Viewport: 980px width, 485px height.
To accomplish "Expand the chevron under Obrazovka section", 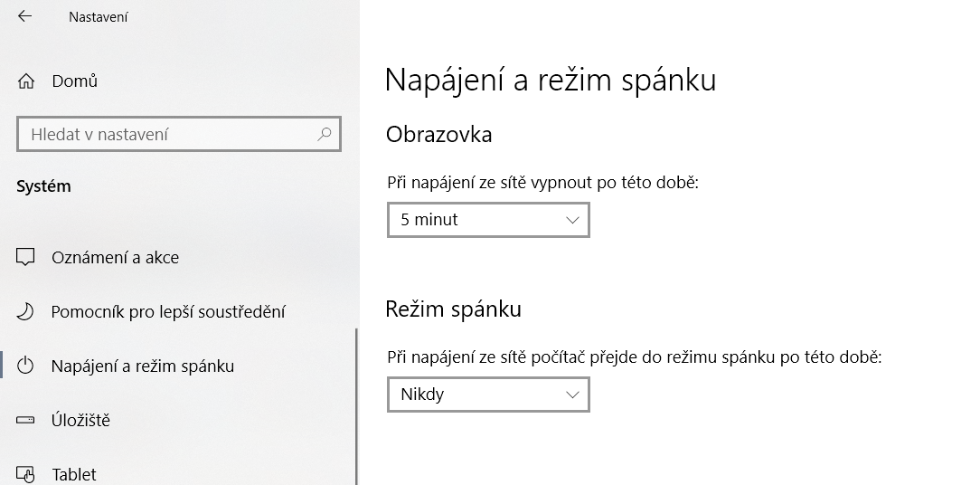I will [x=572, y=220].
